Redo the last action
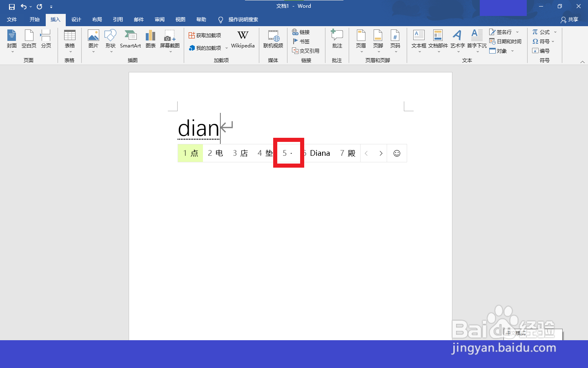 (x=40, y=7)
